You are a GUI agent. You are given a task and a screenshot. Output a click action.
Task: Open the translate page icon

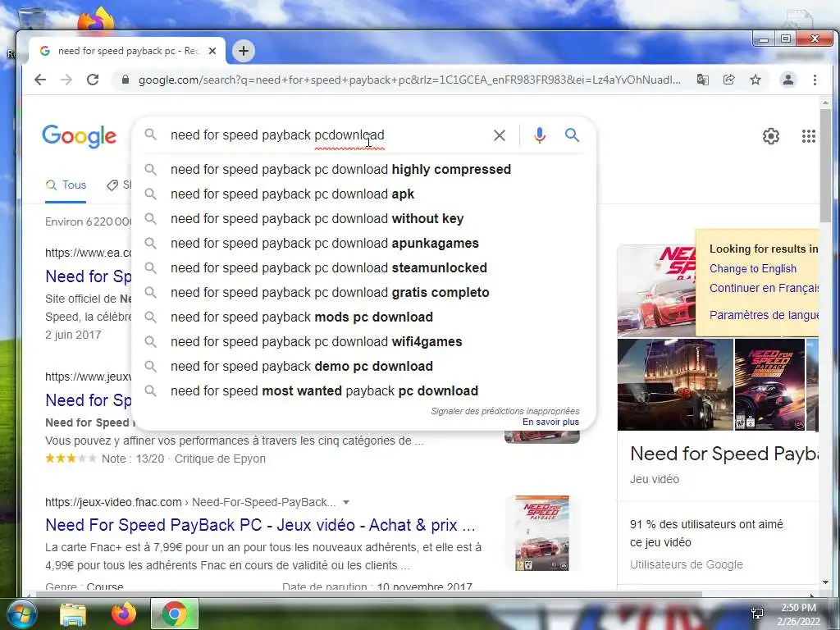coord(702,80)
